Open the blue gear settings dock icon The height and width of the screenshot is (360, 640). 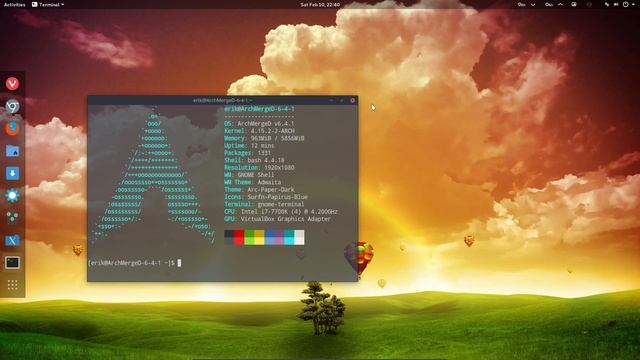12,196
